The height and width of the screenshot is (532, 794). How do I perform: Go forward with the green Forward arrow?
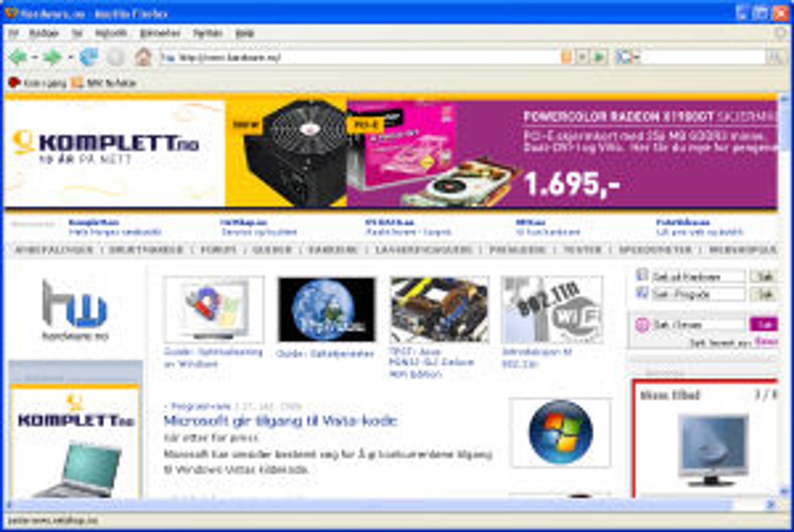pyautogui.click(x=52, y=58)
